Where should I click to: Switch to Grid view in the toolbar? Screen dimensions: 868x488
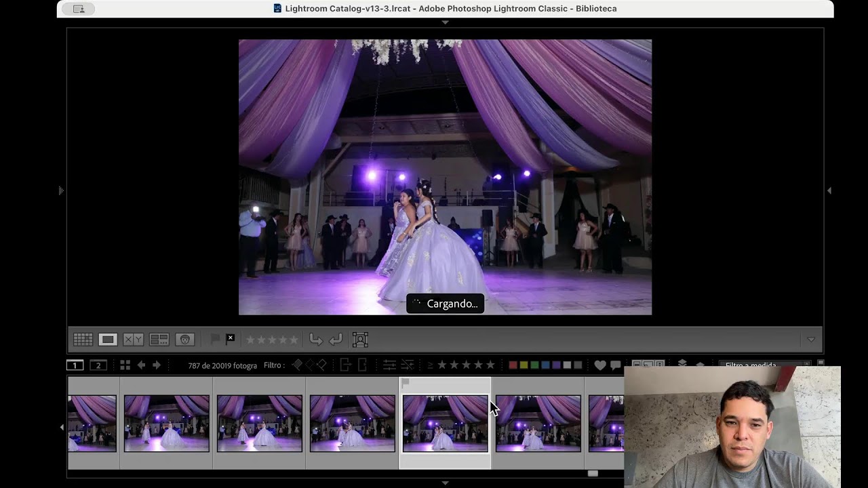coord(83,340)
